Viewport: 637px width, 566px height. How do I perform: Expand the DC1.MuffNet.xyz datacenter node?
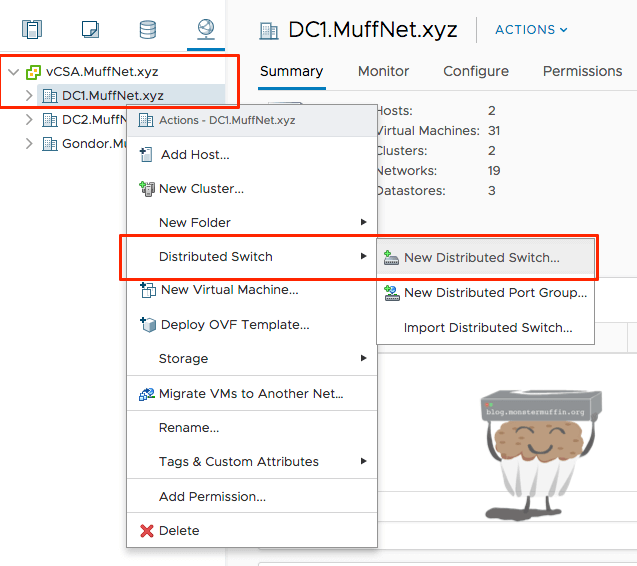(x=28, y=96)
